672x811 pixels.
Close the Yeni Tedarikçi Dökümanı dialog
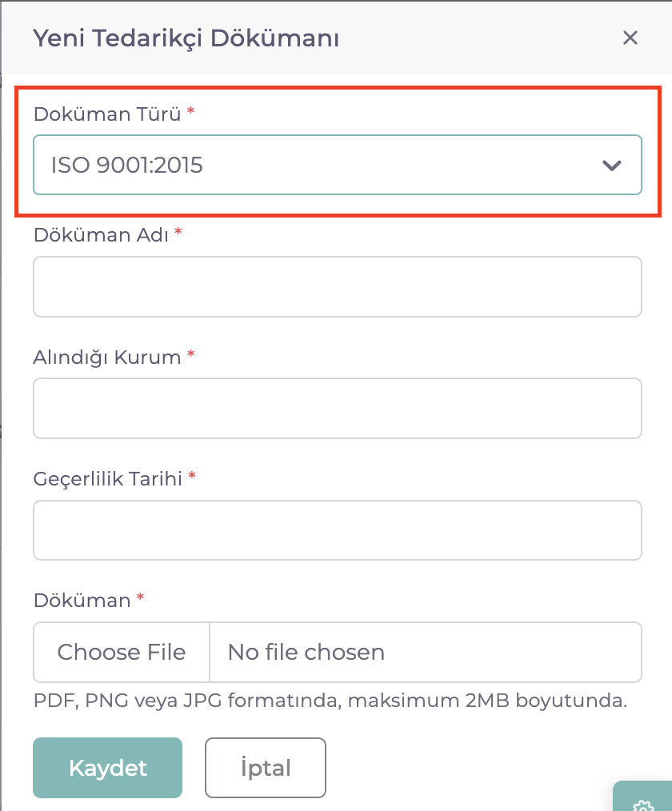(x=630, y=38)
